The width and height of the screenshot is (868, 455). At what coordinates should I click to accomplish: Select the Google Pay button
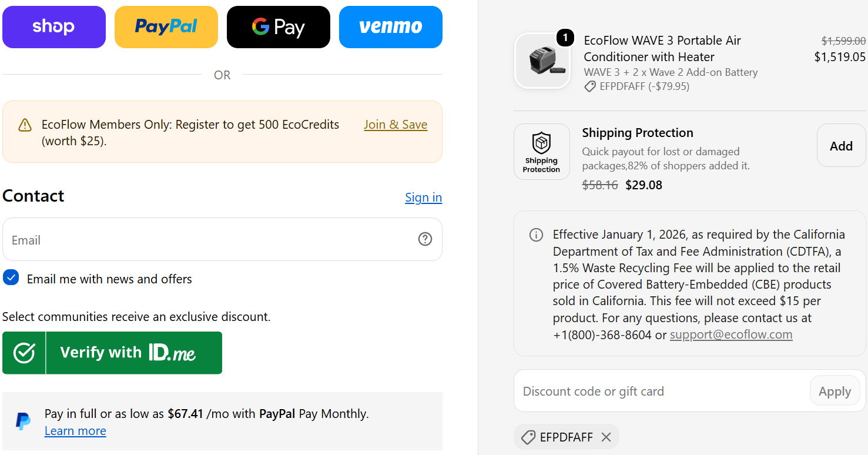[279, 27]
